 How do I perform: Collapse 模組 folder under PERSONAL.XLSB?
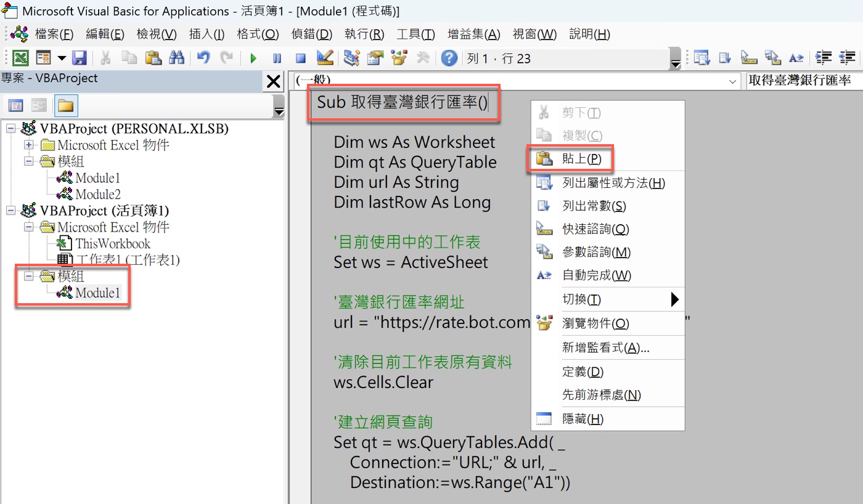(x=28, y=161)
